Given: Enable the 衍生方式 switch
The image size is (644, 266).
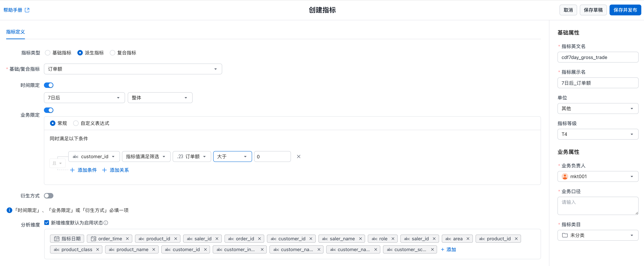Looking at the screenshot, I should [49, 196].
